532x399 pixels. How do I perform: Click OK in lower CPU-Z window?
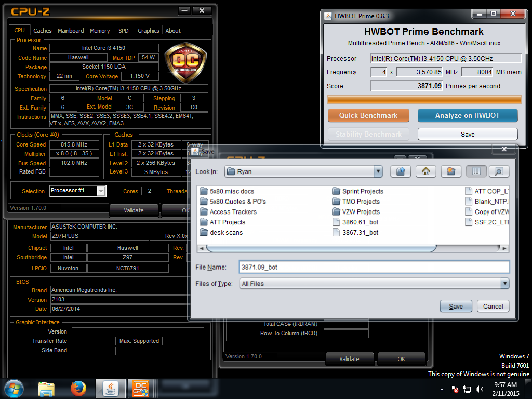pyautogui.click(x=402, y=359)
